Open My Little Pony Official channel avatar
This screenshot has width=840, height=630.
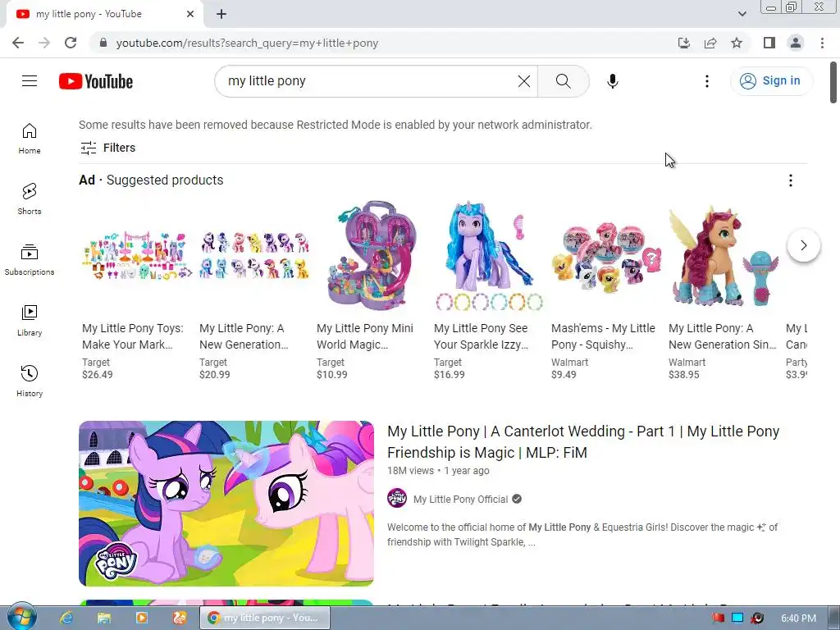click(x=397, y=499)
